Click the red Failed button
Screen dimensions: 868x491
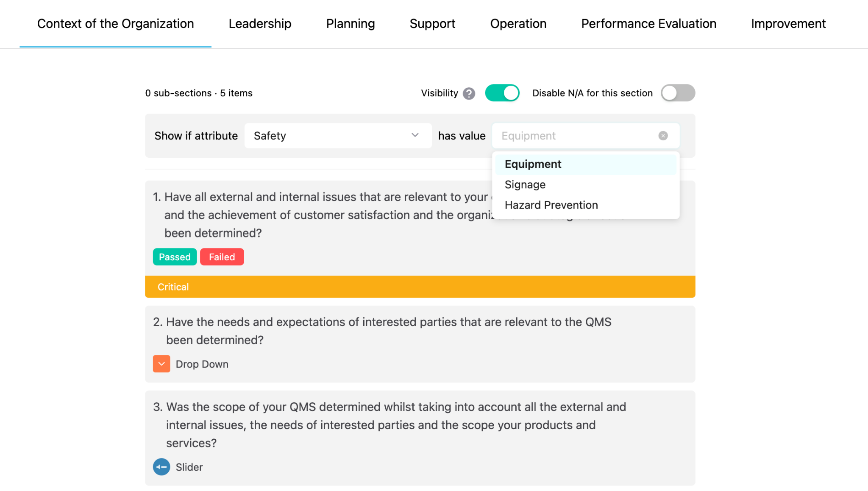pos(222,257)
